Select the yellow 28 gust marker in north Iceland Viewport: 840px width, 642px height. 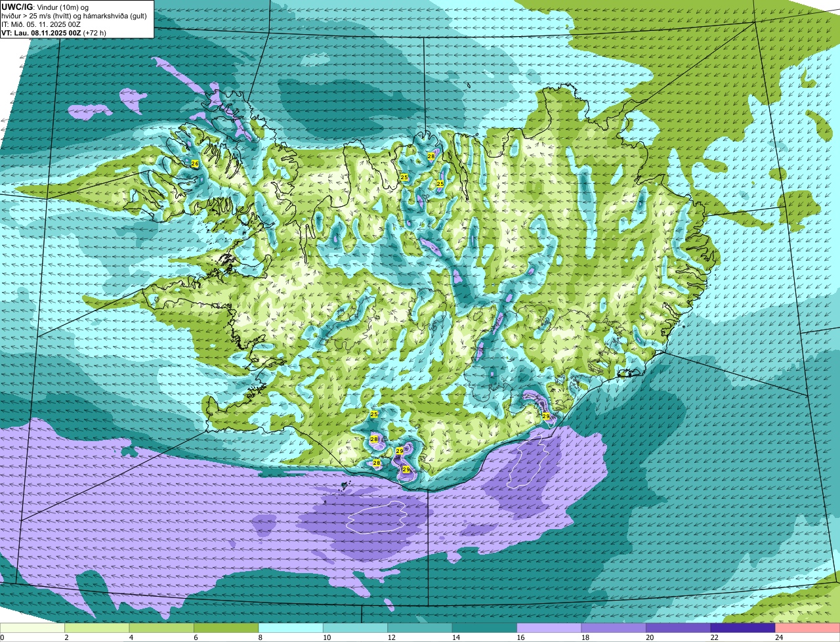pos(431,156)
